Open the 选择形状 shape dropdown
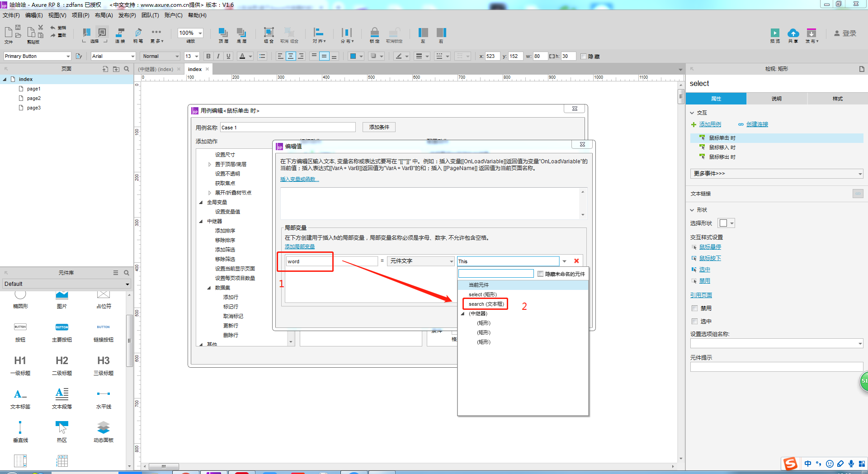Viewport: 868px width, 474px height. 727,223
